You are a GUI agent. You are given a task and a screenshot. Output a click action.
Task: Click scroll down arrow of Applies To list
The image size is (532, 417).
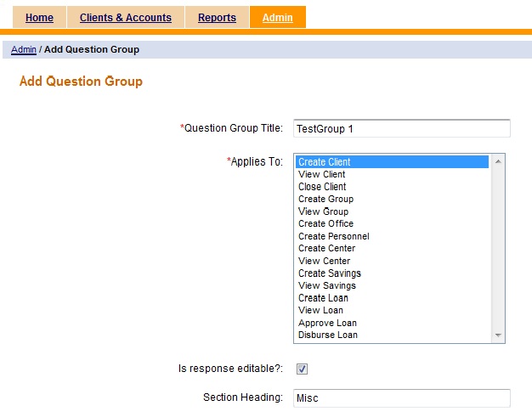click(498, 336)
